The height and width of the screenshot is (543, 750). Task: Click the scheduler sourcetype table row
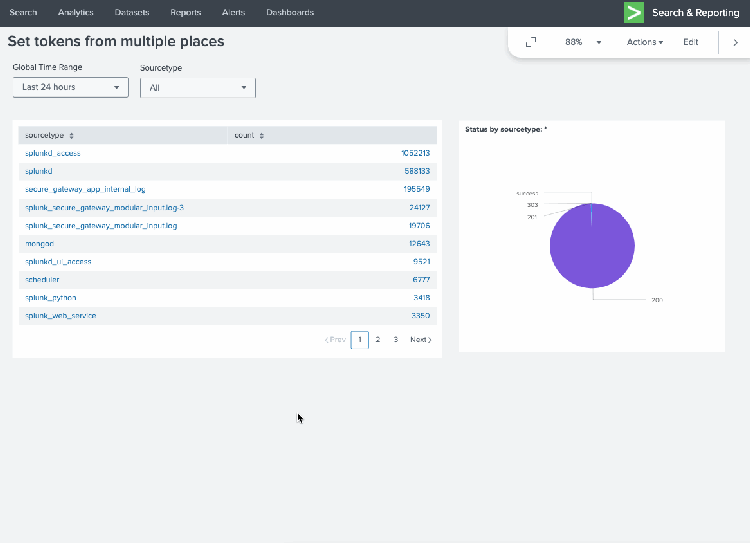[x=43, y=280]
